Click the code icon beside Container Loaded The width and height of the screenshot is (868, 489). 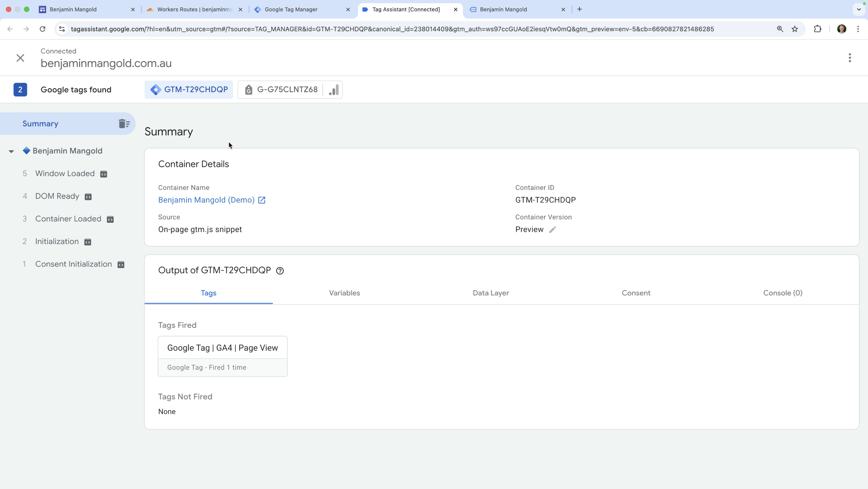(x=110, y=220)
